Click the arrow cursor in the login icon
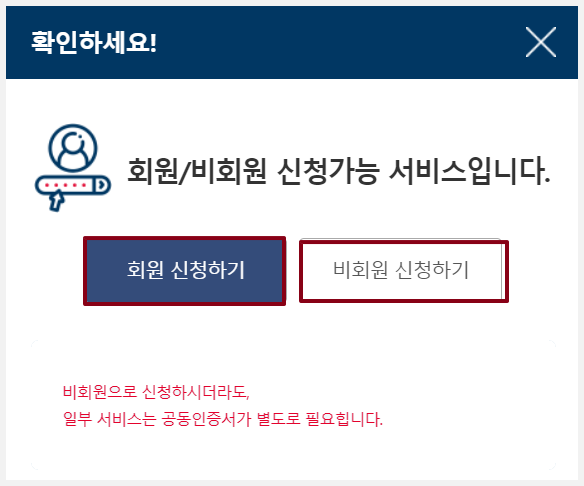Image resolution: width=584 pixels, height=486 pixels. click(56, 201)
